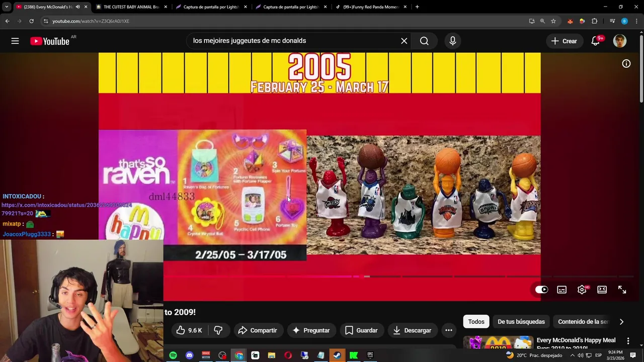
Task: Enter fullscreen in the video player
Action: [622, 290]
